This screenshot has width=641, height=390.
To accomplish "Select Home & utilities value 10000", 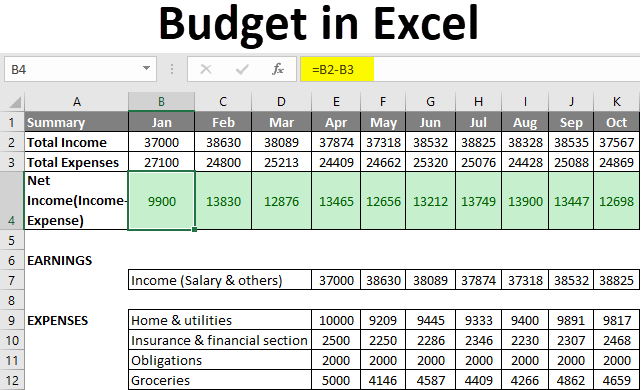I will pos(336,320).
